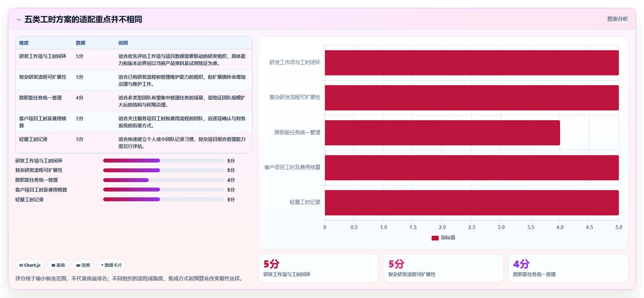644x298 pixels.
Task: Click description starting 适合多类型团队希望集中管理任务
Action: (182, 101)
